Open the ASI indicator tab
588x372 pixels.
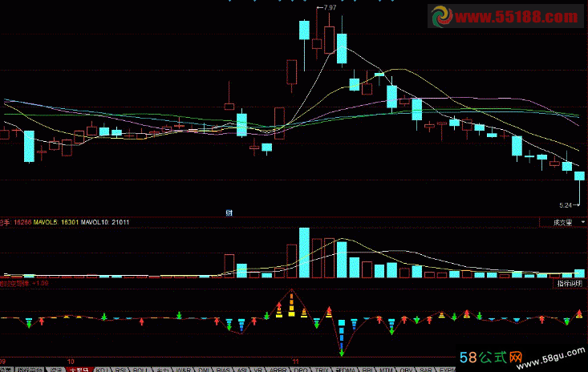click(x=242, y=370)
